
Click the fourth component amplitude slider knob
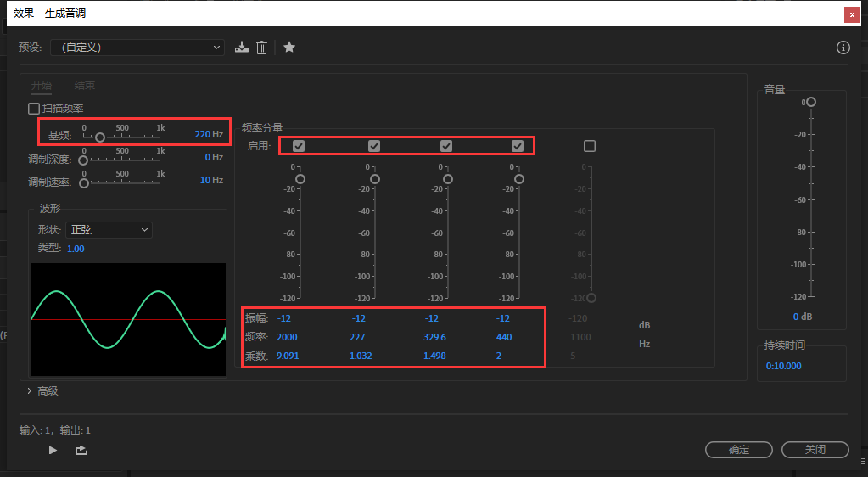click(518, 179)
